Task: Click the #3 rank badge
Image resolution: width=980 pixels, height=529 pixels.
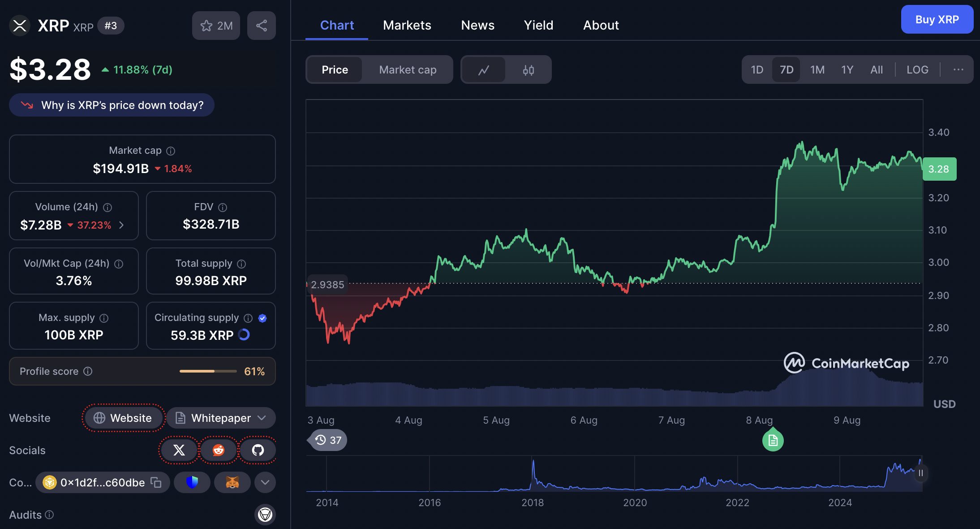Action: [x=111, y=26]
